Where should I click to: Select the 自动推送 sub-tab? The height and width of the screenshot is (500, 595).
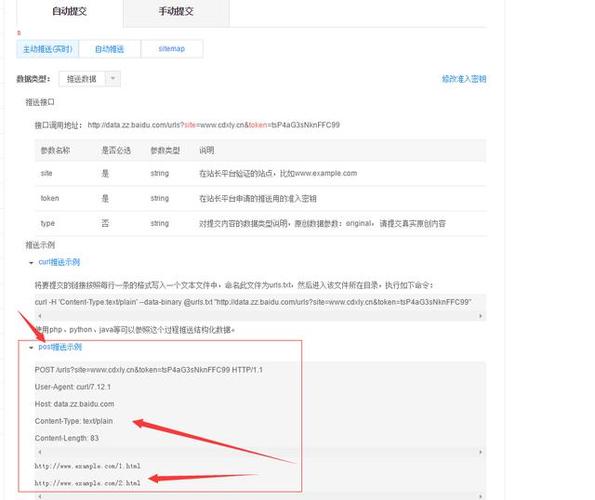point(110,49)
